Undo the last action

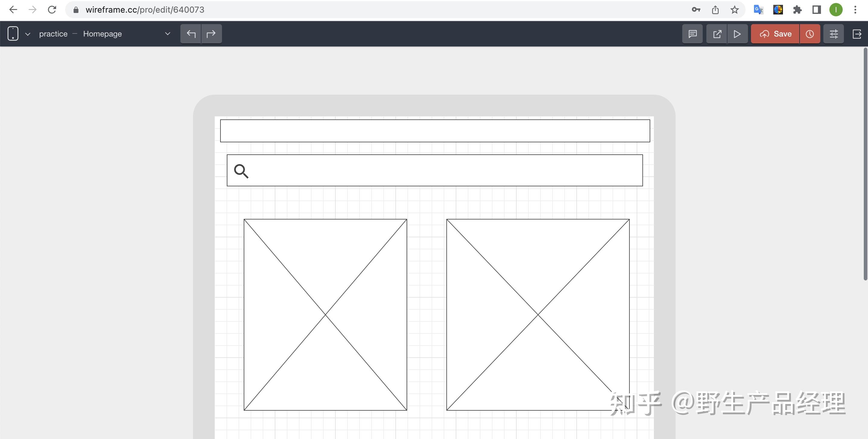191,34
